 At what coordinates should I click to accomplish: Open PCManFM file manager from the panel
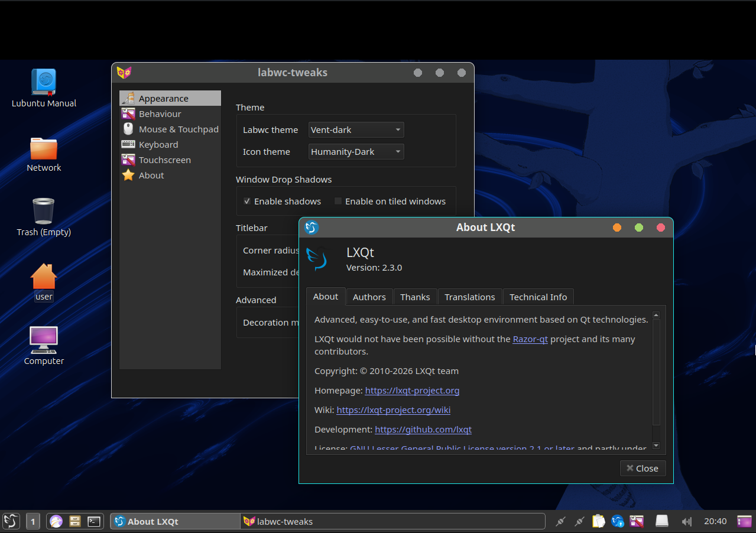(74, 521)
